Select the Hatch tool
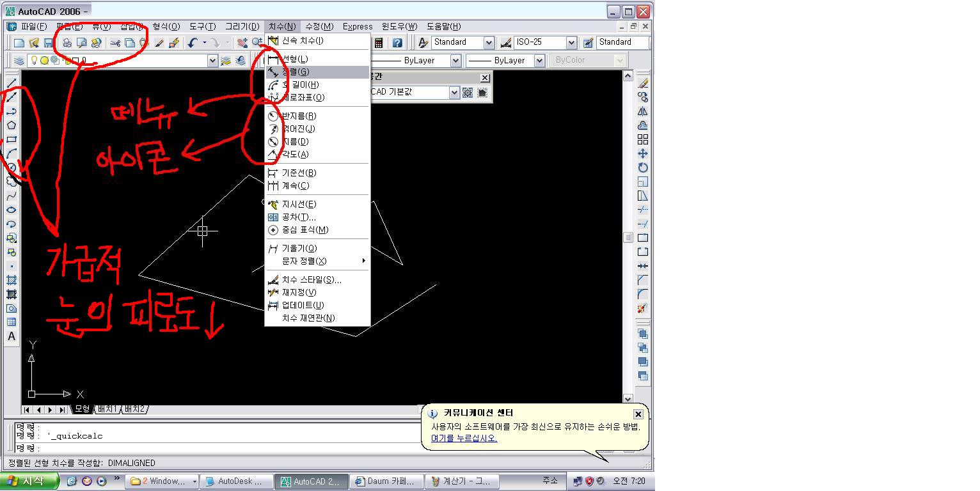Viewport: 980px width, 491px height. click(x=12, y=280)
